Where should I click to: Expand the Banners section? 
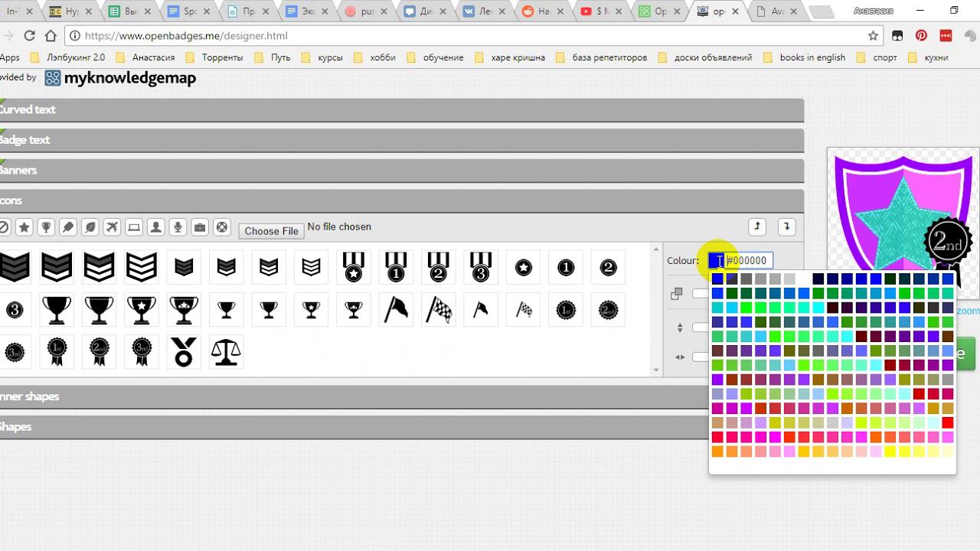pos(400,171)
